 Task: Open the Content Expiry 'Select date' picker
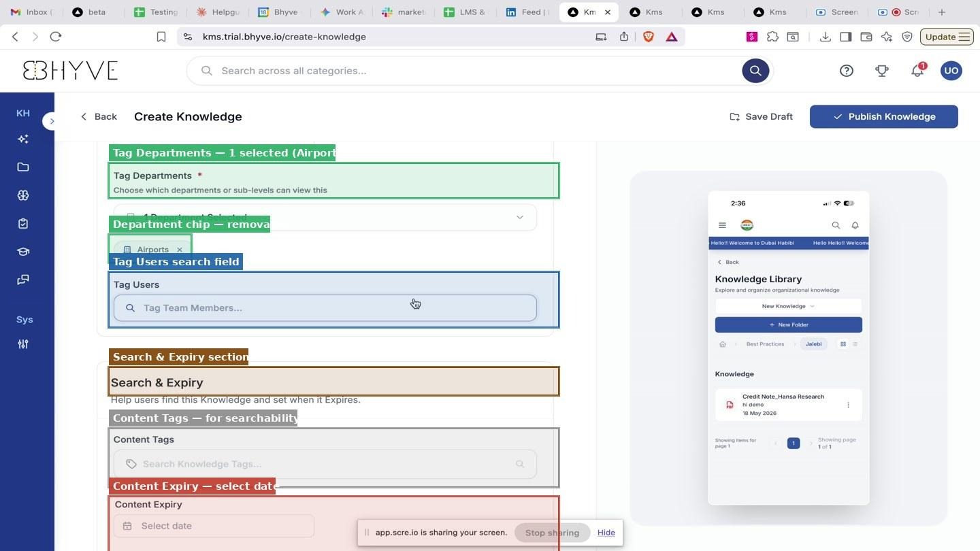pyautogui.click(x=214, y=526)
